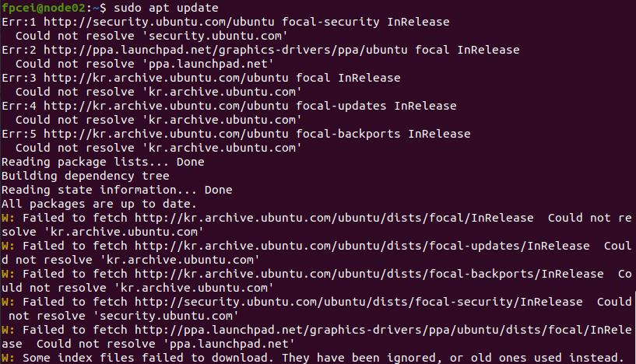Click the 'Building dependency tree' line
The width and height of the screenshot is (636, 364).
[85, 176]
